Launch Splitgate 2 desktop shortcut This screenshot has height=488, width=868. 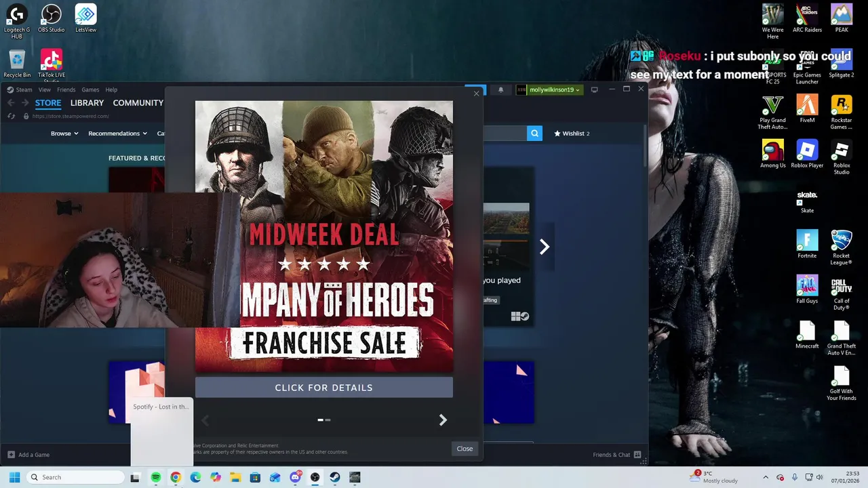(842, 64)
